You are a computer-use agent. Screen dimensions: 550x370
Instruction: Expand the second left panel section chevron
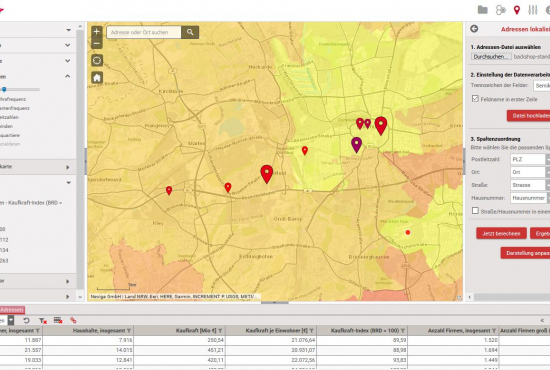coord(68,45)
